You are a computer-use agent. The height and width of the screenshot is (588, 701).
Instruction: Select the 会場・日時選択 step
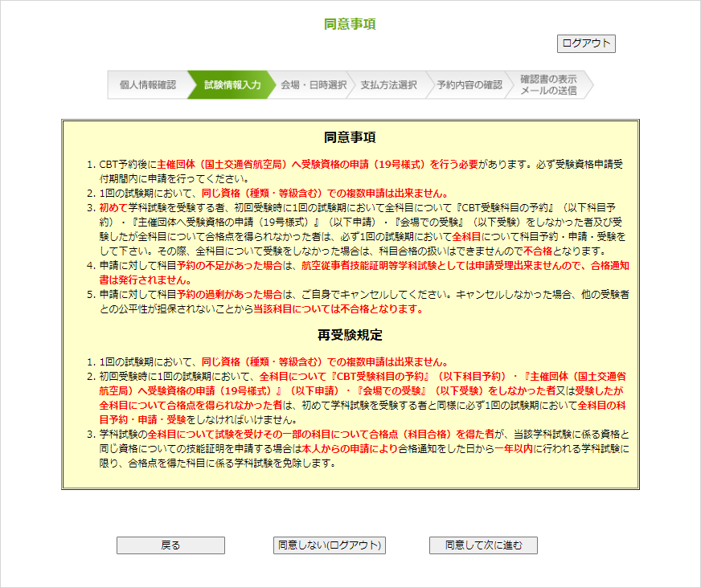(x=314, y=85)
